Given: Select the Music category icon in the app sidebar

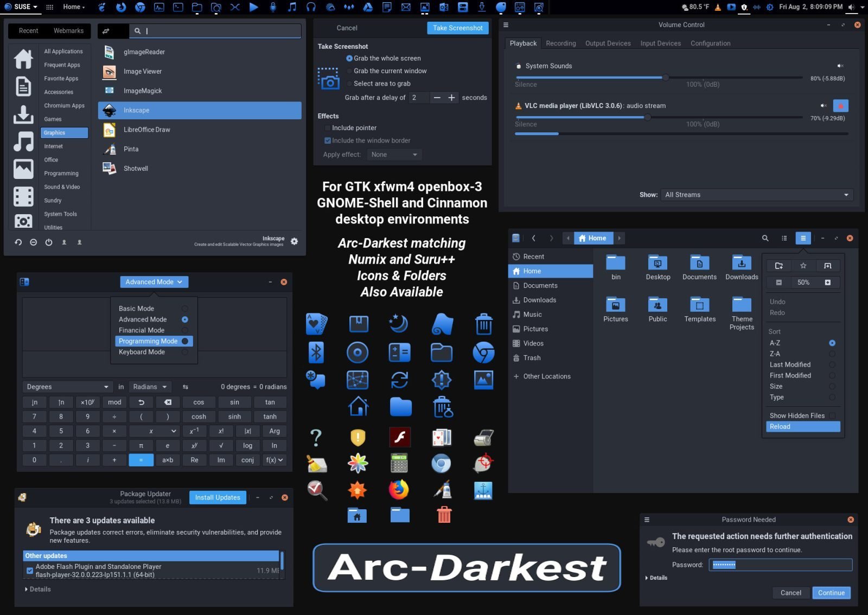Looking at the screenshot, I should point(23,142).
